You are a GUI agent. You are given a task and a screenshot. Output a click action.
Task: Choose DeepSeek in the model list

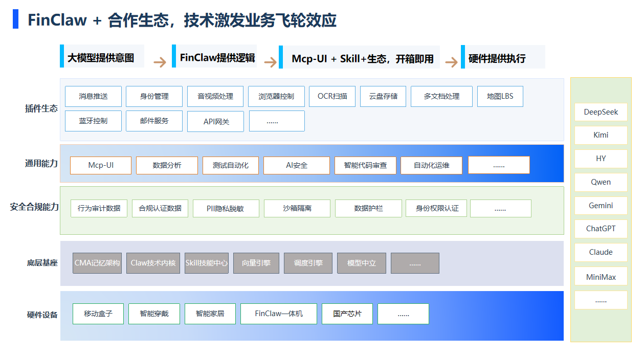pyautogui.click(x=601, y=112)
